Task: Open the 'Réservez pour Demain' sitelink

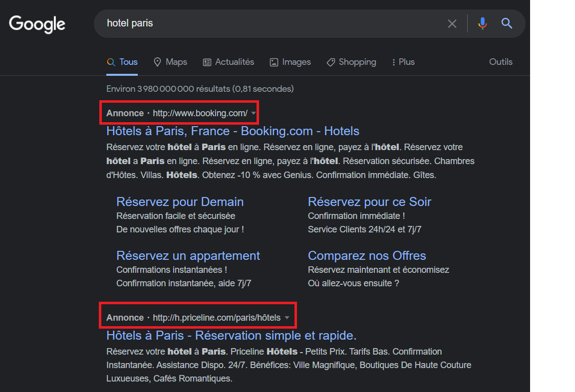Action: (x=180, y=202)
